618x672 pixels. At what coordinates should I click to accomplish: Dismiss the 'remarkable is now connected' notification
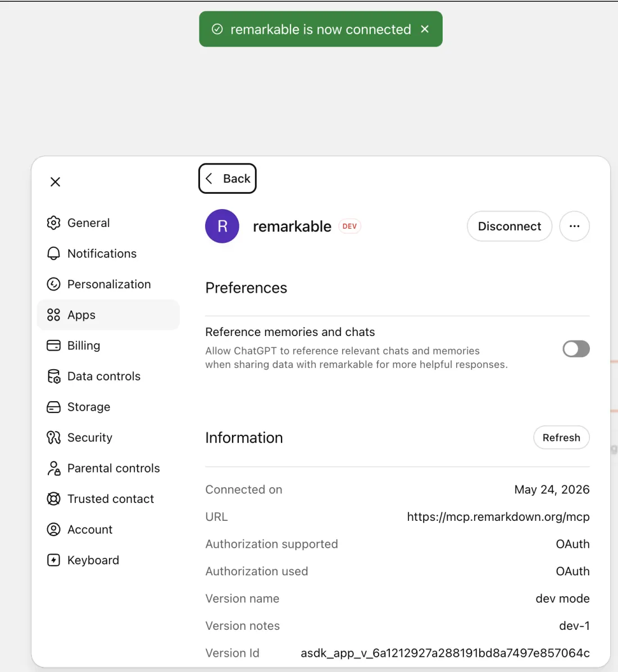(425, 29)
